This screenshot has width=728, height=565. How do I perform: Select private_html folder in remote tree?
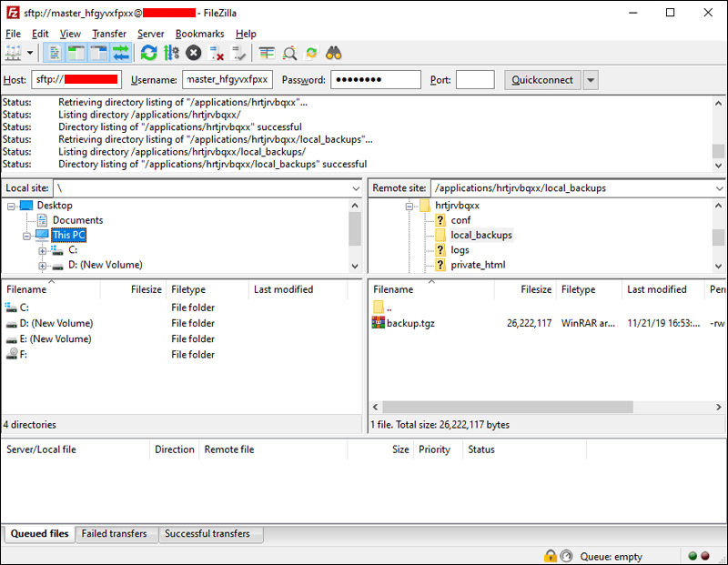point(478,265)
